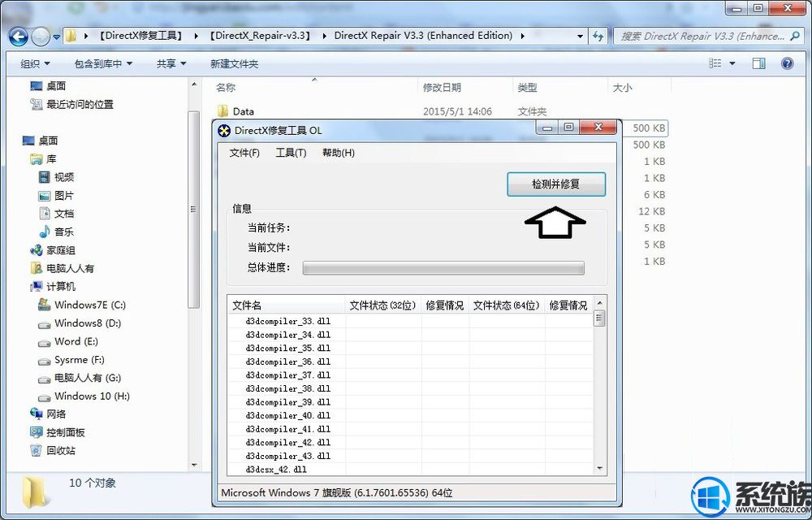The height and width of the screenshot is (520, 812).
Task: Toggle the preview pane icon
Action: tap(758, 63)
